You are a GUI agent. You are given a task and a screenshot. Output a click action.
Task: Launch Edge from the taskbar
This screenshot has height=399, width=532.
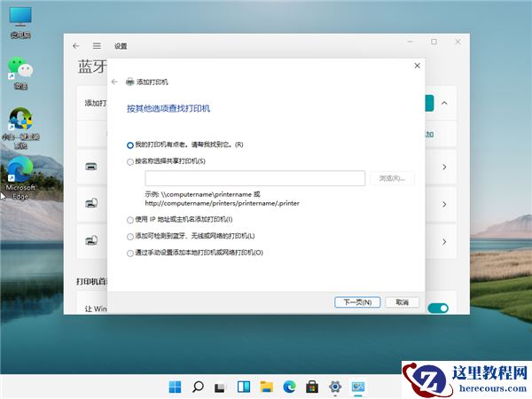click(289, 387)
